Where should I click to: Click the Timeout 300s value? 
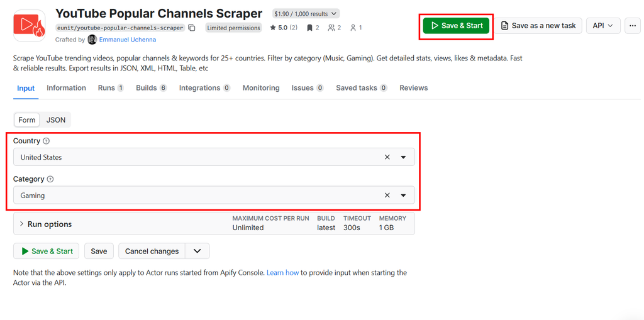pos(352,228)
